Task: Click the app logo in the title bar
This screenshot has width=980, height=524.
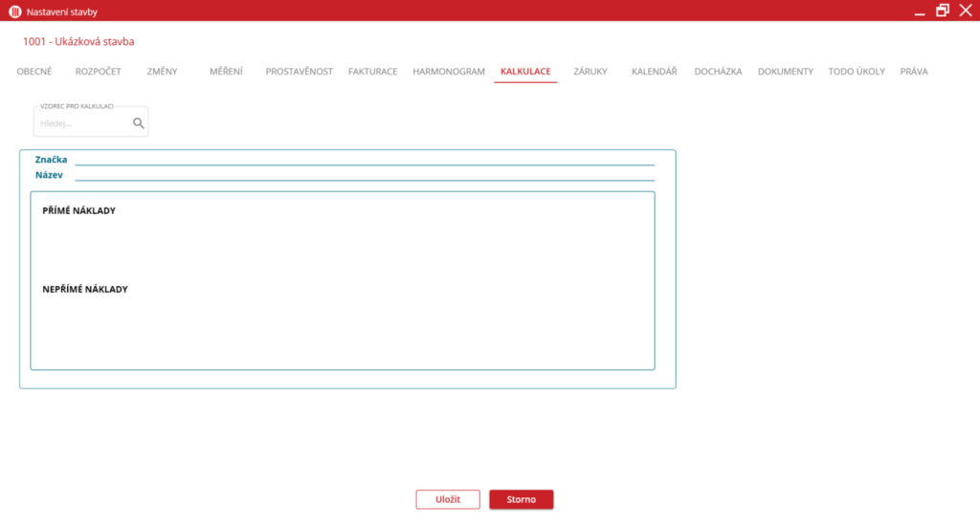Action: [14, 11]
